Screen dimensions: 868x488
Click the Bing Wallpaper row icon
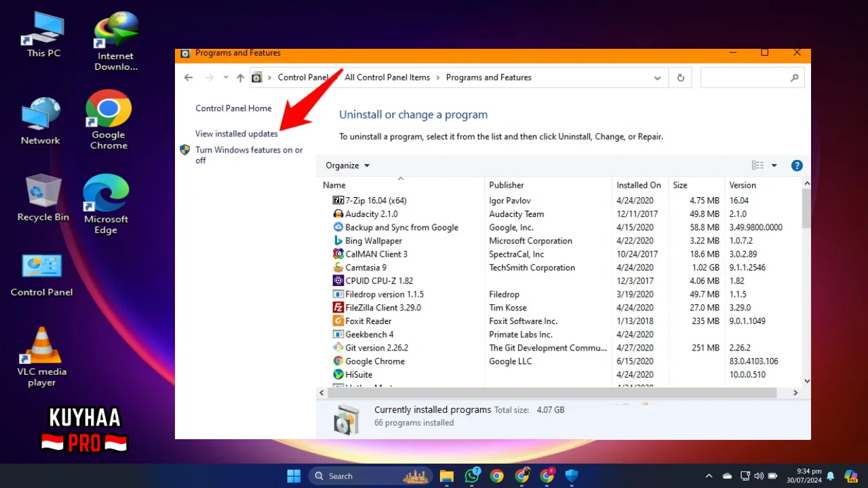(x=338, y=241)
